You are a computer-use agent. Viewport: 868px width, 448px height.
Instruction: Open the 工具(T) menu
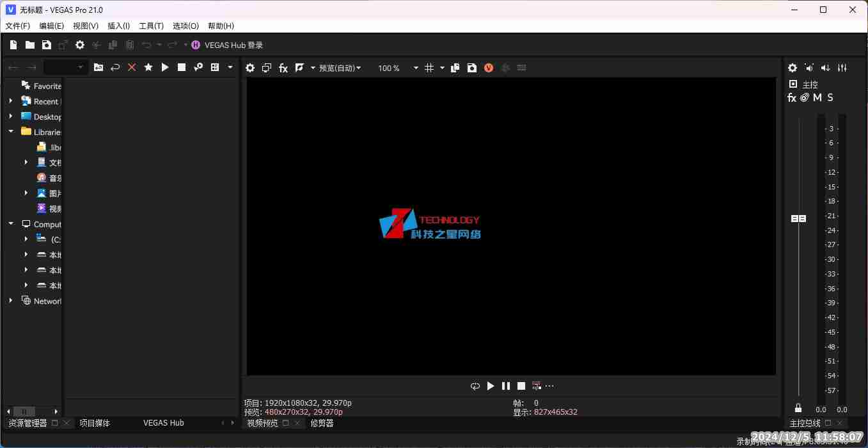[x=151, y=26]
